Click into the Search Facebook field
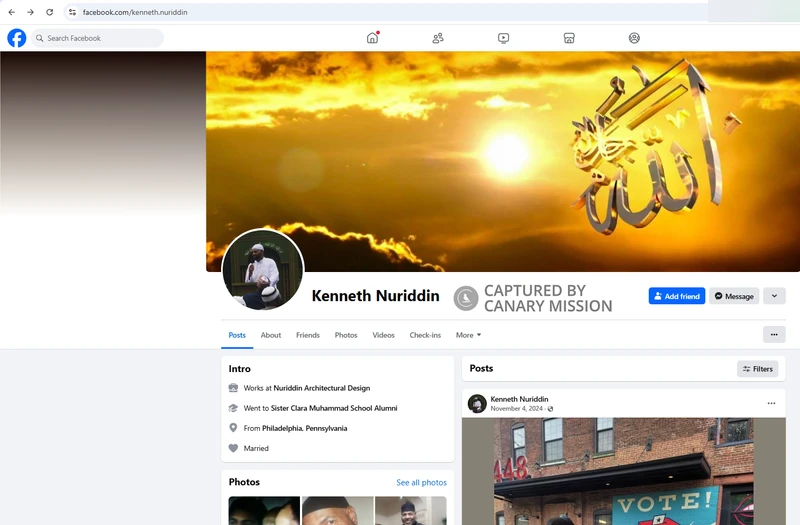 point(97,38)
